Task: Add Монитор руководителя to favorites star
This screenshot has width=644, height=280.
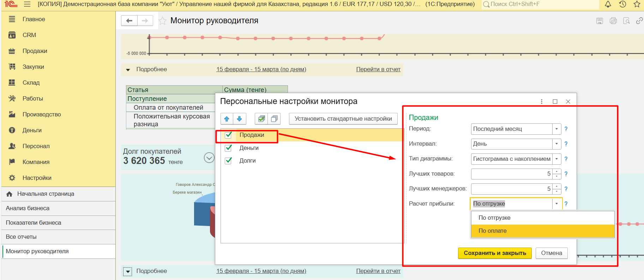Action: click(x=162, y=21)
